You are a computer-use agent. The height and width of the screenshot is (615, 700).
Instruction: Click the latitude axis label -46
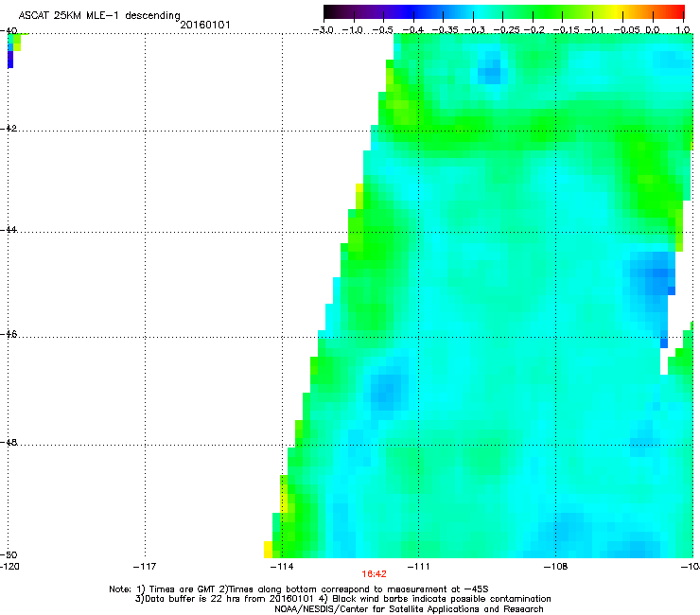9,335
